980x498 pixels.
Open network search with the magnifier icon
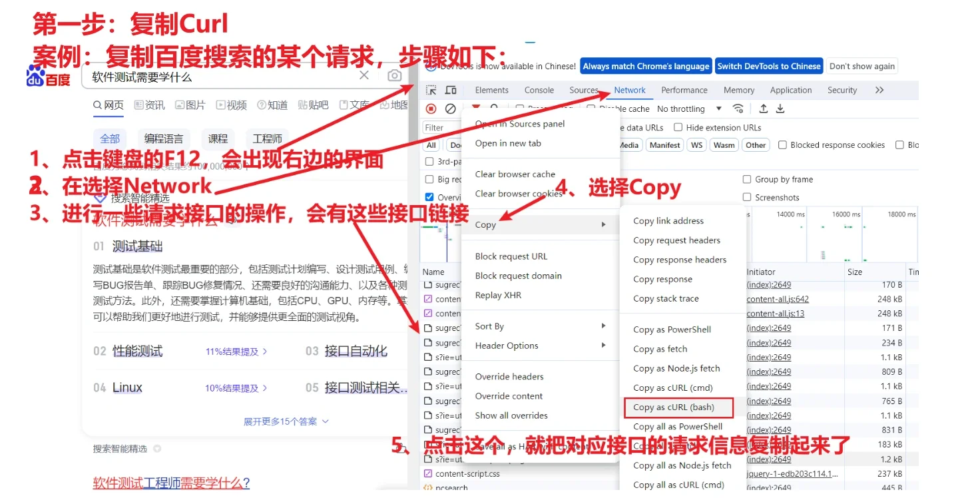[494, 107]
